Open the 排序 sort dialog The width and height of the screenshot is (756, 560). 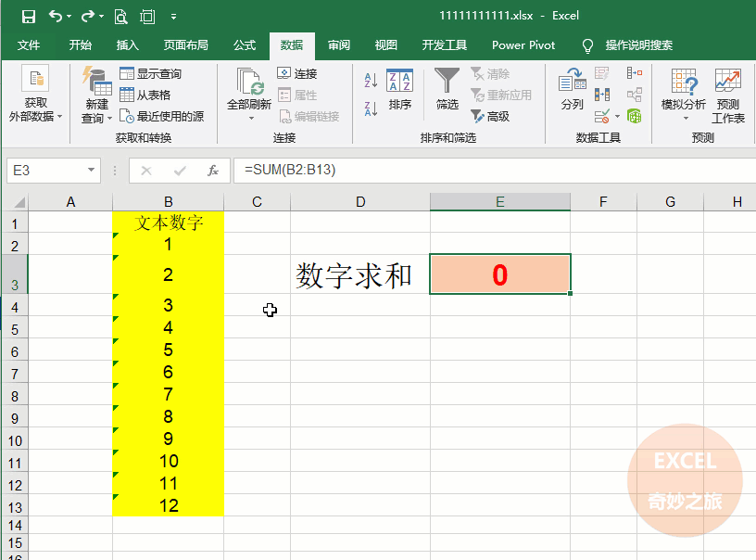point(399,90)
